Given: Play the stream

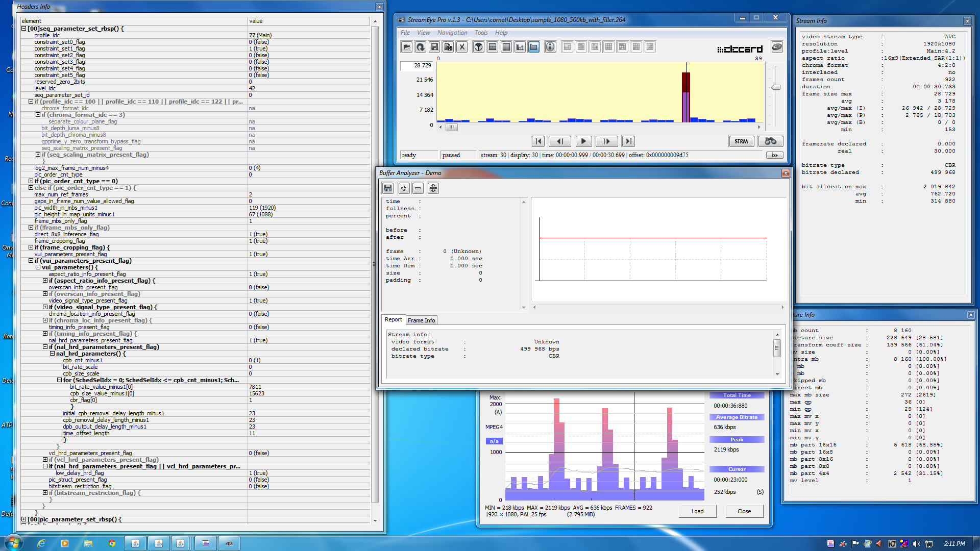Looking at the screenshot, I should coord(583,141).
